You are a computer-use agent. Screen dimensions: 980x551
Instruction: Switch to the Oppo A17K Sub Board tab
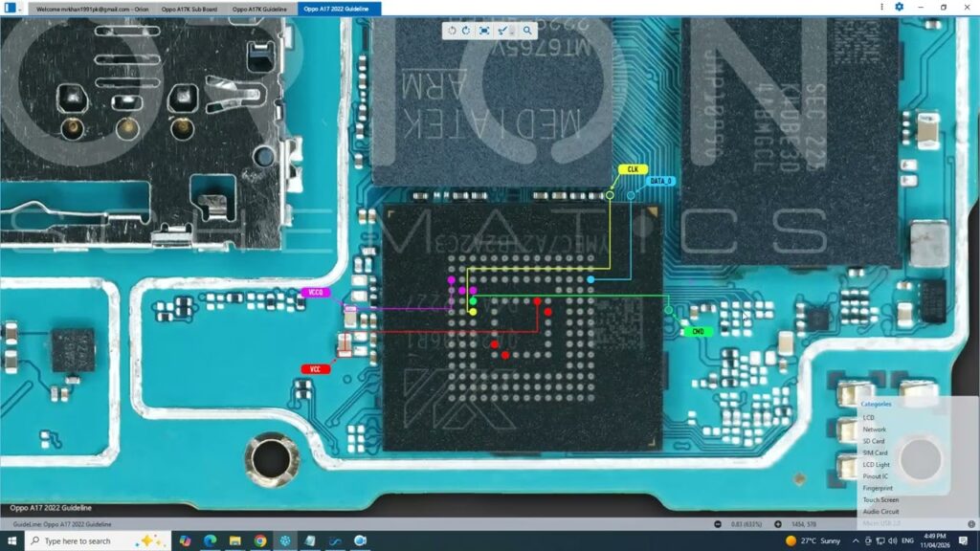189,8
